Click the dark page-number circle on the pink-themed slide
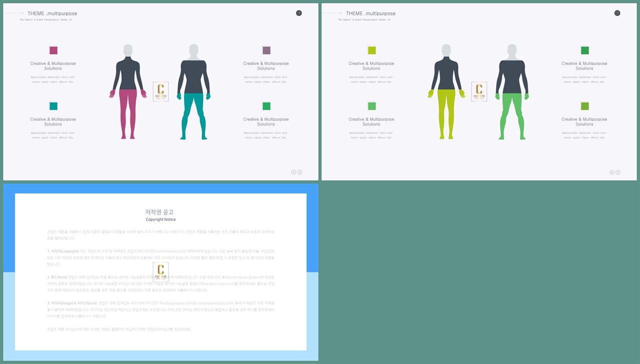The image size is (640, 364). [299, 13]
